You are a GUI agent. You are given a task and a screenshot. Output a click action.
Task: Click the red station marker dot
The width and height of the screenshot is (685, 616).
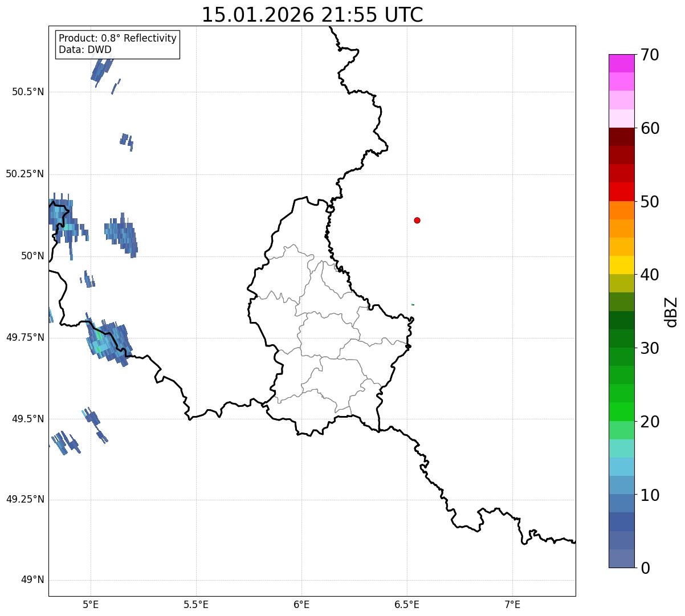417,220
